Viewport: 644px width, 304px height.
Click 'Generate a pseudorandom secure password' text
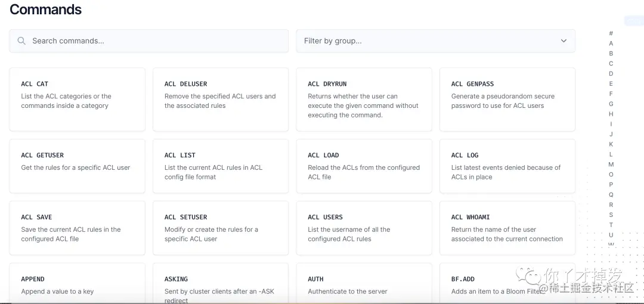(503, 101)
